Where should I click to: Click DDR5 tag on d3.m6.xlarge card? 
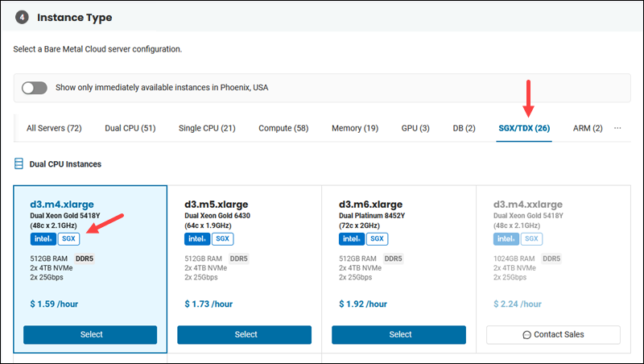click(393, 259)
